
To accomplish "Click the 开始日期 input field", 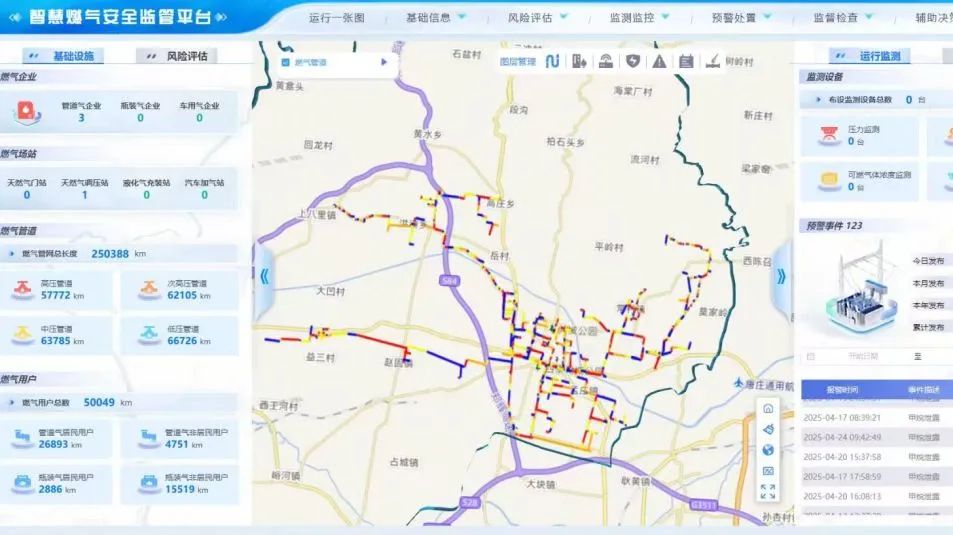I will (x=862, y=357).
